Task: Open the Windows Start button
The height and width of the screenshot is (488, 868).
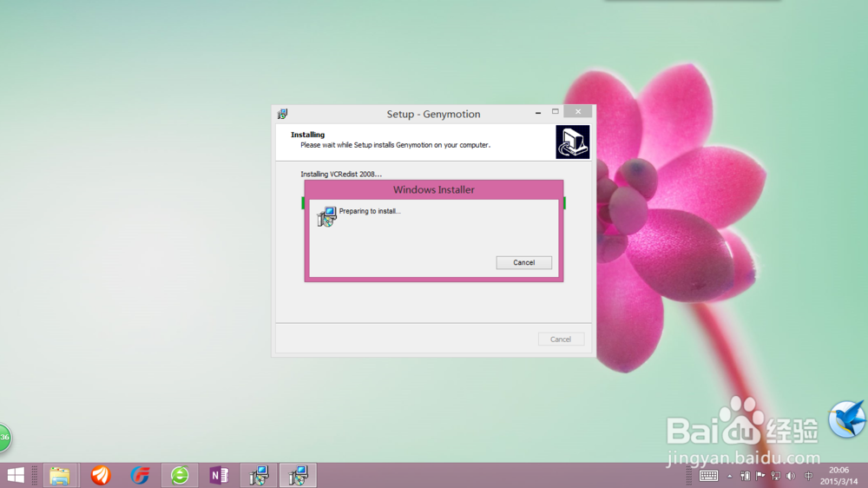Action: [16, 475]
